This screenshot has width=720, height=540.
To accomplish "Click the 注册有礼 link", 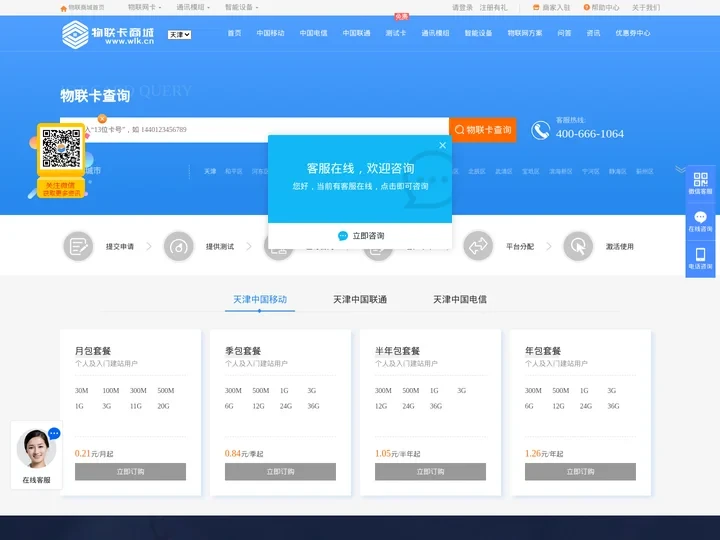I will (x=493, y=7).
